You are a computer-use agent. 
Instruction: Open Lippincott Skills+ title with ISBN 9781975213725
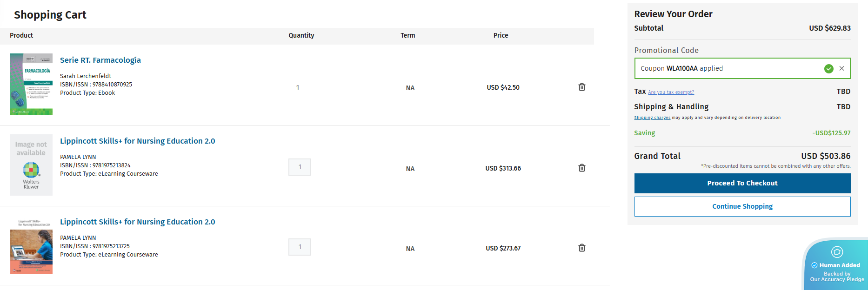click(137, 222)
